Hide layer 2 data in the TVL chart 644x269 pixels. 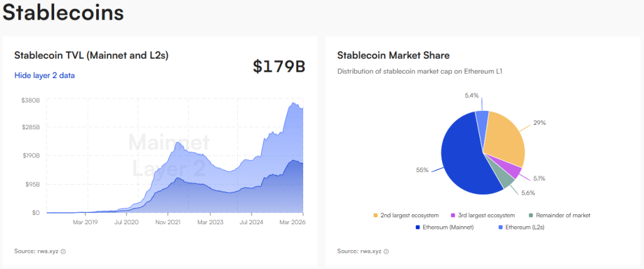coord(45,76)
